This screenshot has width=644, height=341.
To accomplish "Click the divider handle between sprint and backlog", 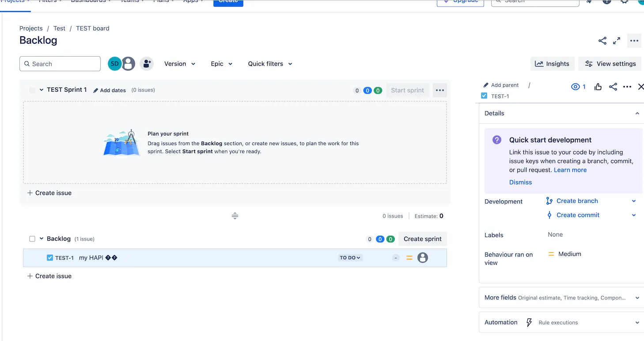I will click(x=235, y=216).
